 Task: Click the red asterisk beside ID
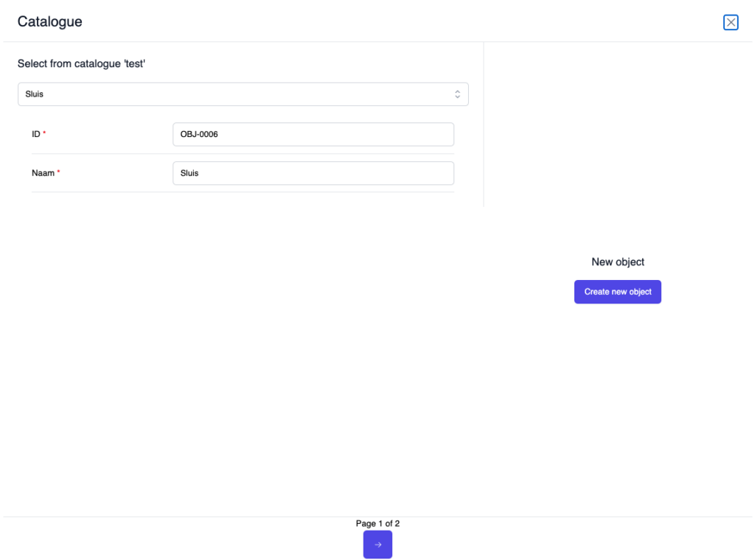(x=44, y=133)
